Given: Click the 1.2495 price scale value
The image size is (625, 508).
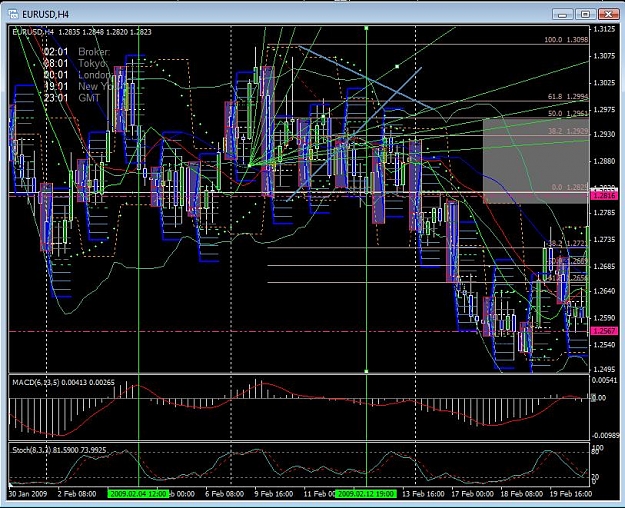Looking at the screenshot, I should click(604, 369).
